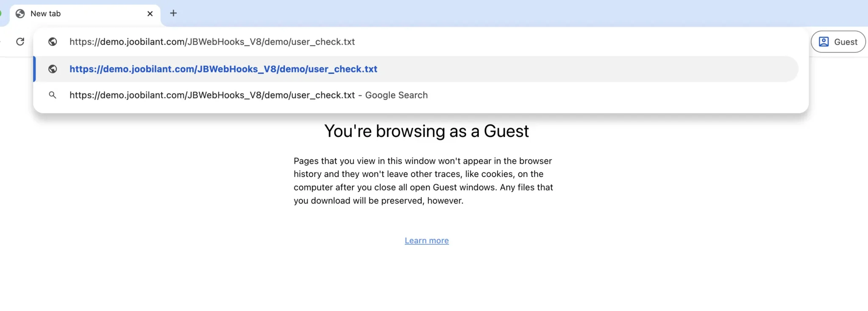
Task: Click the Guest mode description paragraph
Action: coord(423,180)
